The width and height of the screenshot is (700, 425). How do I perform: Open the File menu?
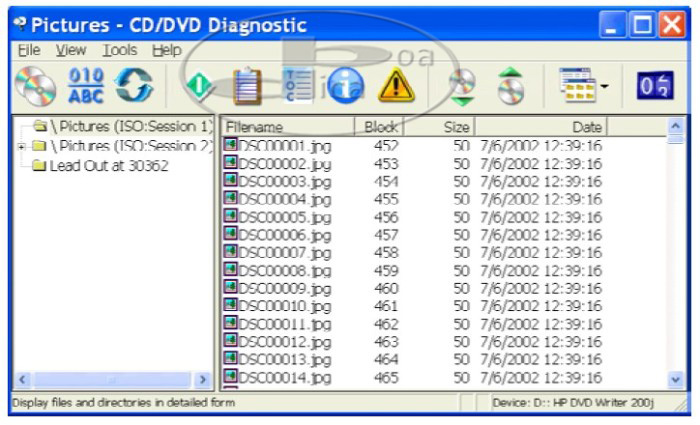(x=28, y=49)
